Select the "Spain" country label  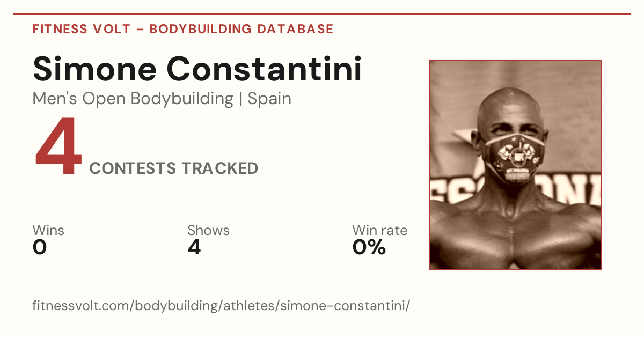click(x=269, y=99)
